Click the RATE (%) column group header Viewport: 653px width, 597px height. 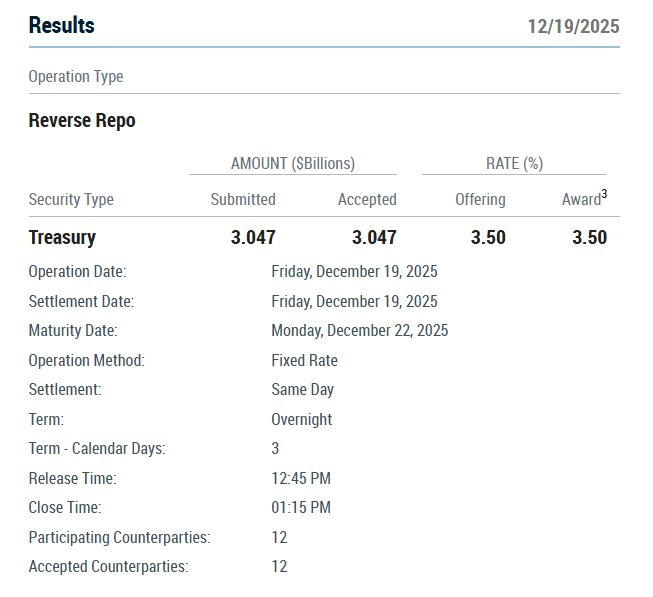(x=514, y=163)
